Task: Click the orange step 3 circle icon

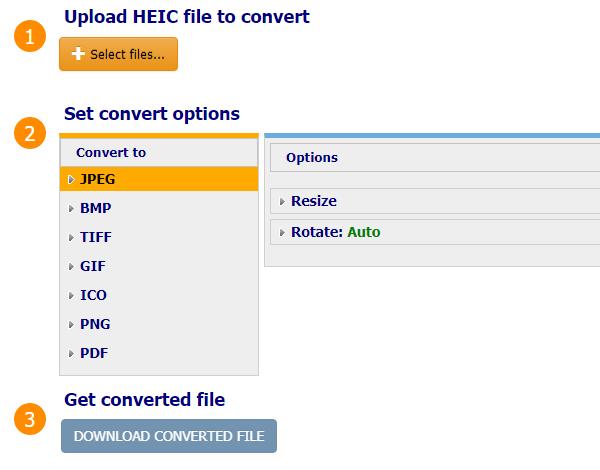Action: pos(30,420)
